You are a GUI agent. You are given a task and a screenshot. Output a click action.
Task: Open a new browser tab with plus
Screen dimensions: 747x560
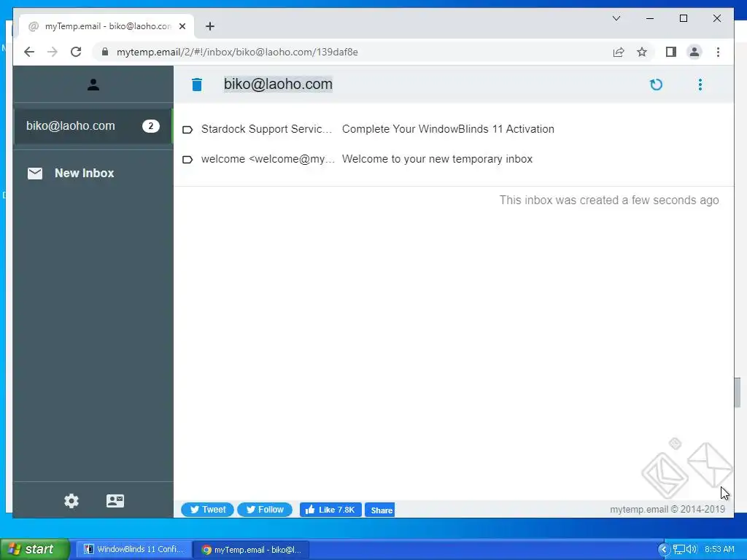click(210, 26)
